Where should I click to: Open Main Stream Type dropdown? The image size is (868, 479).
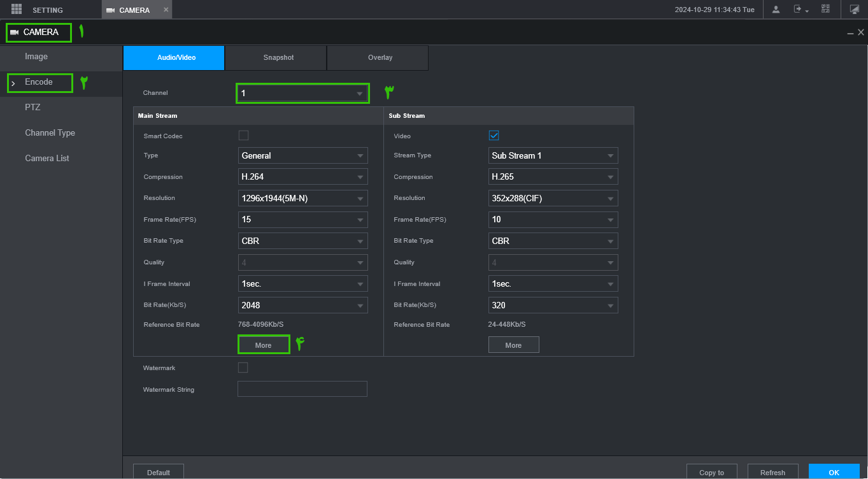click(302, 155)
